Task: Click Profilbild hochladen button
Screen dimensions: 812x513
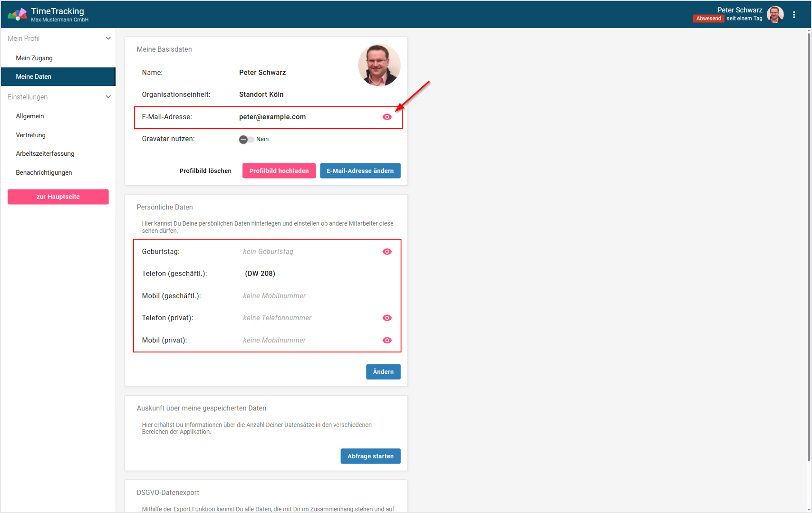Action: 279,171
